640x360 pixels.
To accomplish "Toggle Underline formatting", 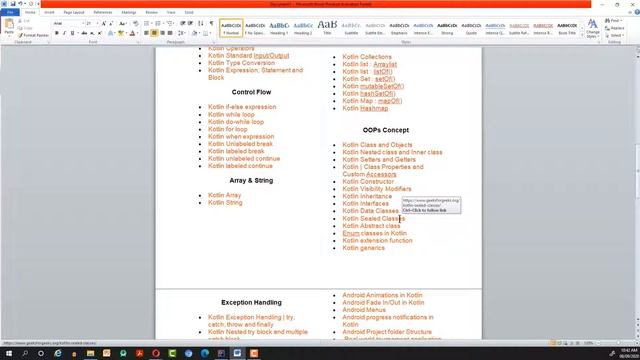I will [x=72, y=33].
